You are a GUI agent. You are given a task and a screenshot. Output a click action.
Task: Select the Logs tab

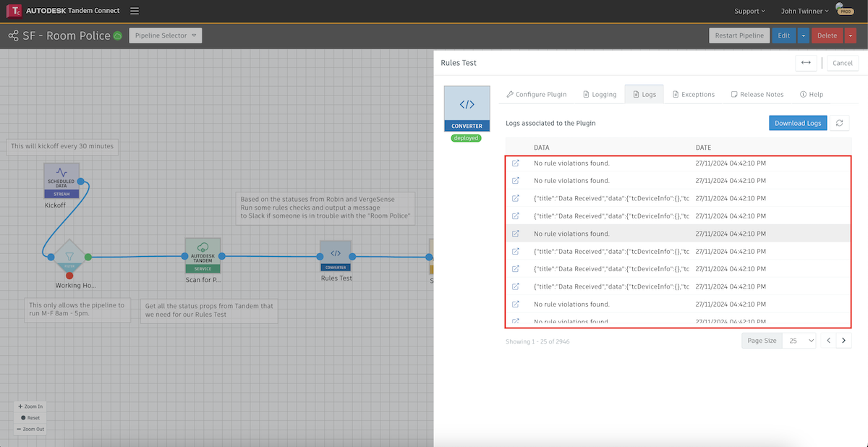tap(644, 94)
